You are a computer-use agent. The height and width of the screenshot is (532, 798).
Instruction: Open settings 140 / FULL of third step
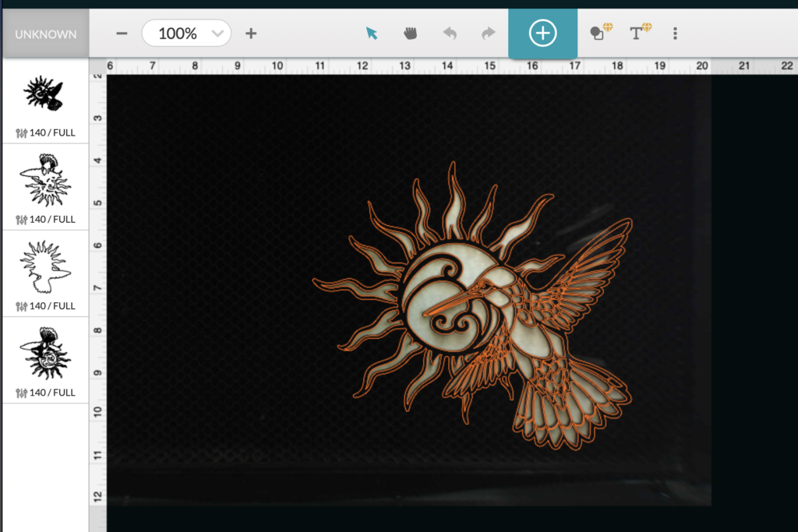coord(45,305)
